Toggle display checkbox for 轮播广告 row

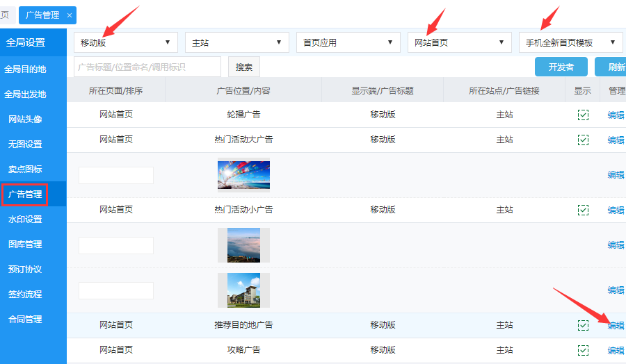[583, 115]
